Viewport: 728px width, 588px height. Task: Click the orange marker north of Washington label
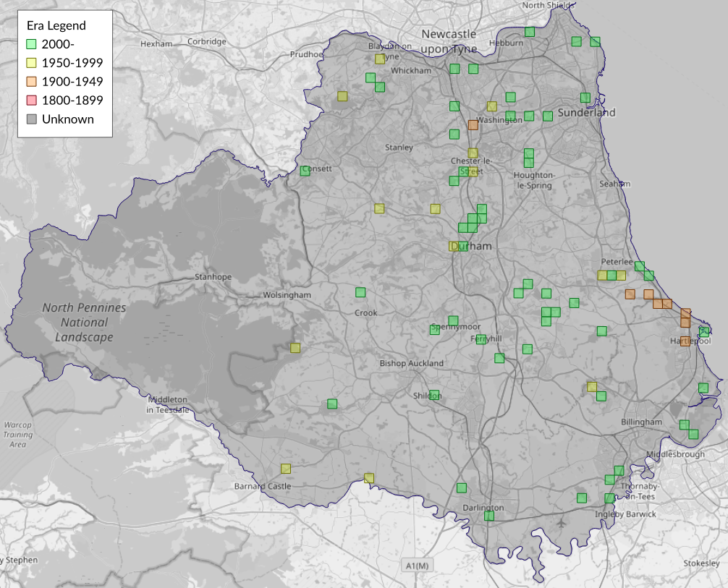coord(473,124)
